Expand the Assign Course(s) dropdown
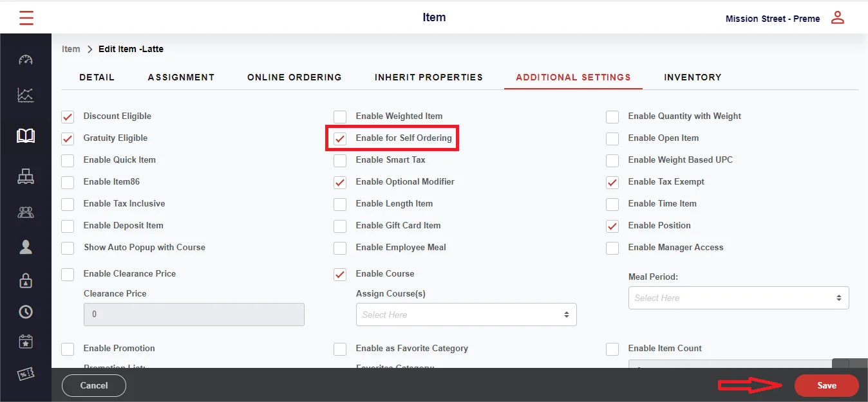The image size is (868, 402). [466, 315]
